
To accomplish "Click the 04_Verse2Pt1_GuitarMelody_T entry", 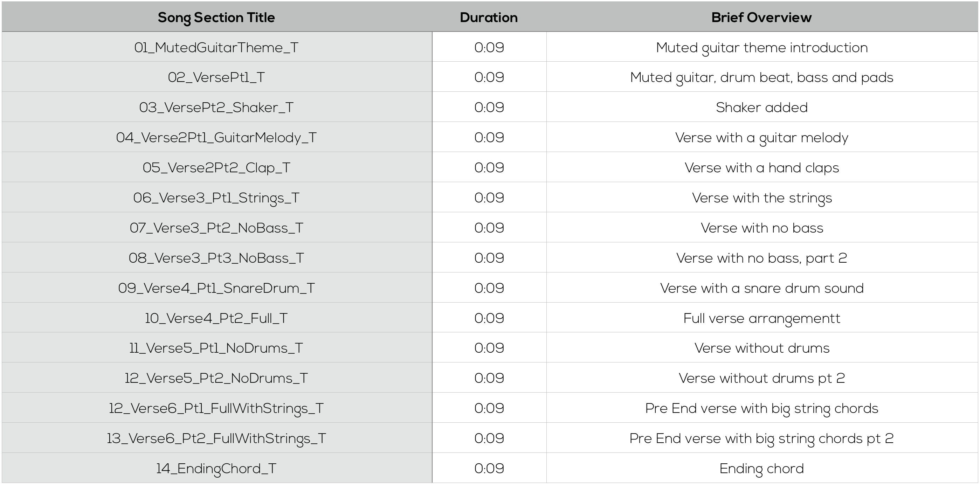I will [216, 137].
